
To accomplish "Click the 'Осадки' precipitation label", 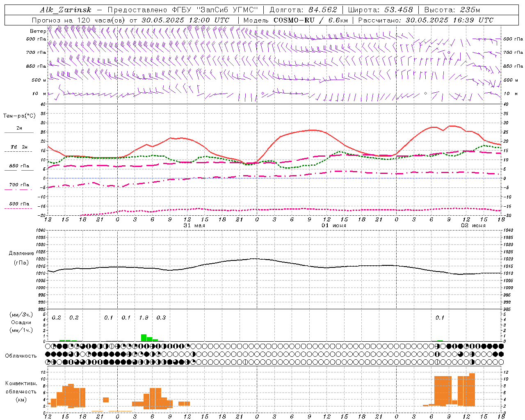I will (x=21, y=322).
